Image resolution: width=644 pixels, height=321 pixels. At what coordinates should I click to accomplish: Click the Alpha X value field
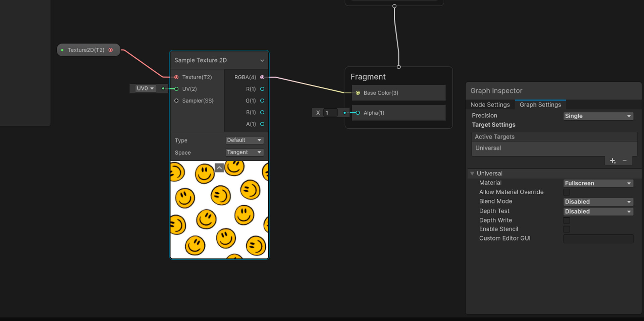click(x=330, y=113)
